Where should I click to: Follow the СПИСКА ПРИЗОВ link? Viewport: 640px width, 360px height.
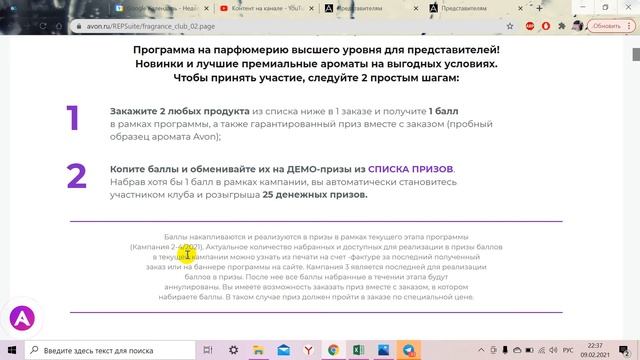pyautogui.click(x=411, y=169)
